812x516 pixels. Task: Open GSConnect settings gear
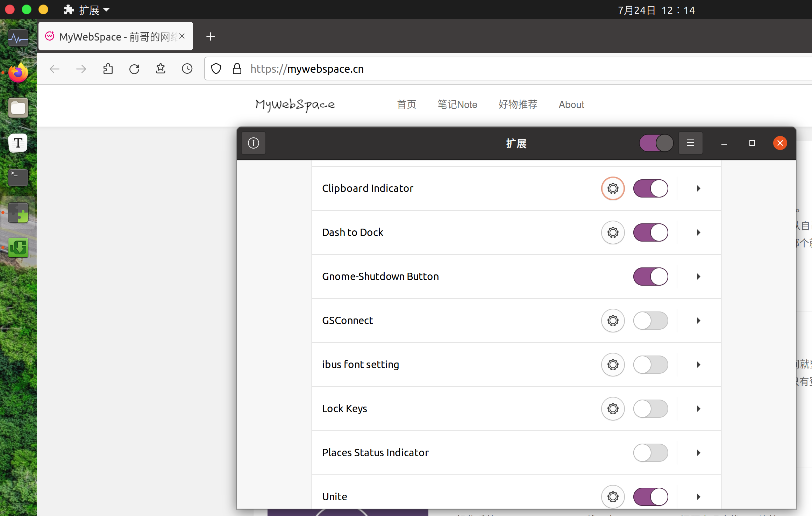tap(613, 321)
